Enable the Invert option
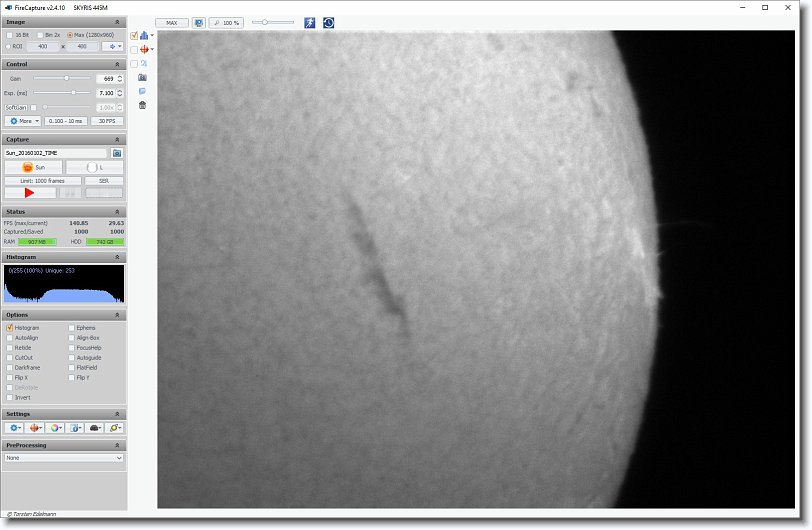This screenshot has width=812, height=530. (x=9, y=397)
